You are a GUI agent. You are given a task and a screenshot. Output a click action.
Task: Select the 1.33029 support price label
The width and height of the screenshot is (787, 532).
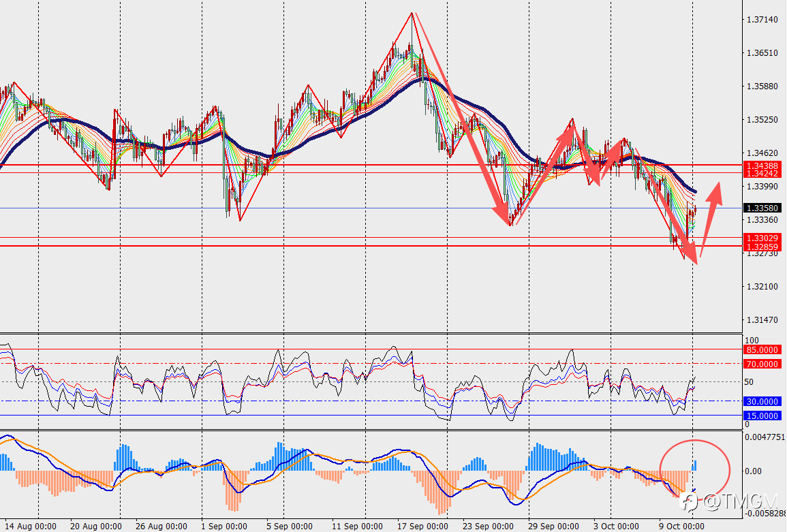[x=762, y=238]
